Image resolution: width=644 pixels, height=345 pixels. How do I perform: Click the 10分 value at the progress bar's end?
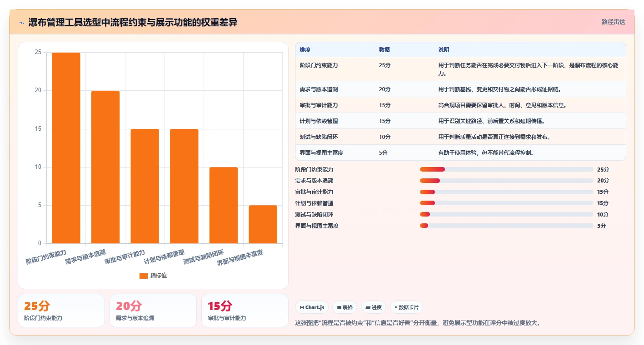point(603,215)
